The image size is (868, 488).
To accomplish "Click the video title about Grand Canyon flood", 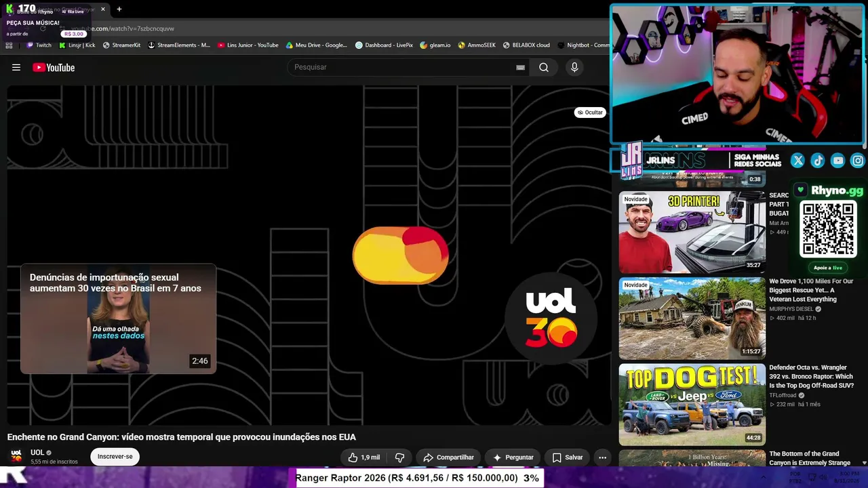I will pos(182,437).
